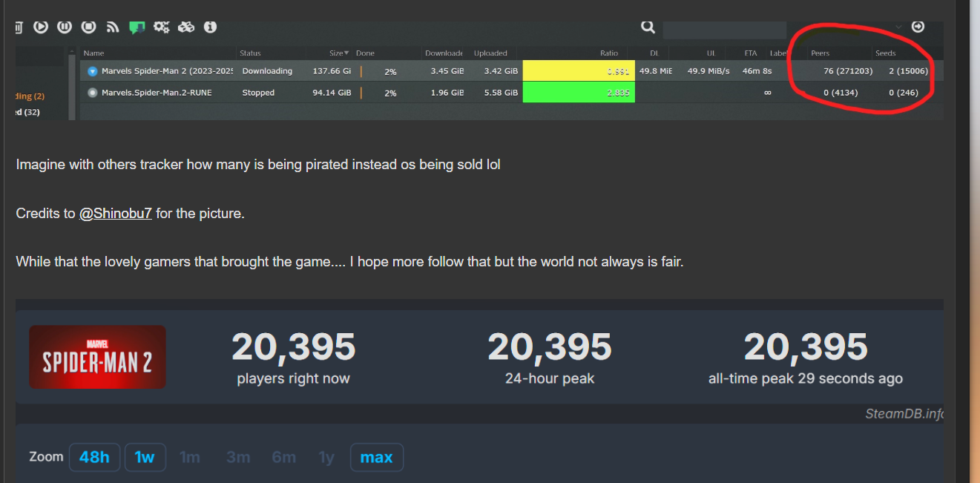The image size is (980, 483).
Task: Switch chart zoom to 1w
Action: coord(145,457)
